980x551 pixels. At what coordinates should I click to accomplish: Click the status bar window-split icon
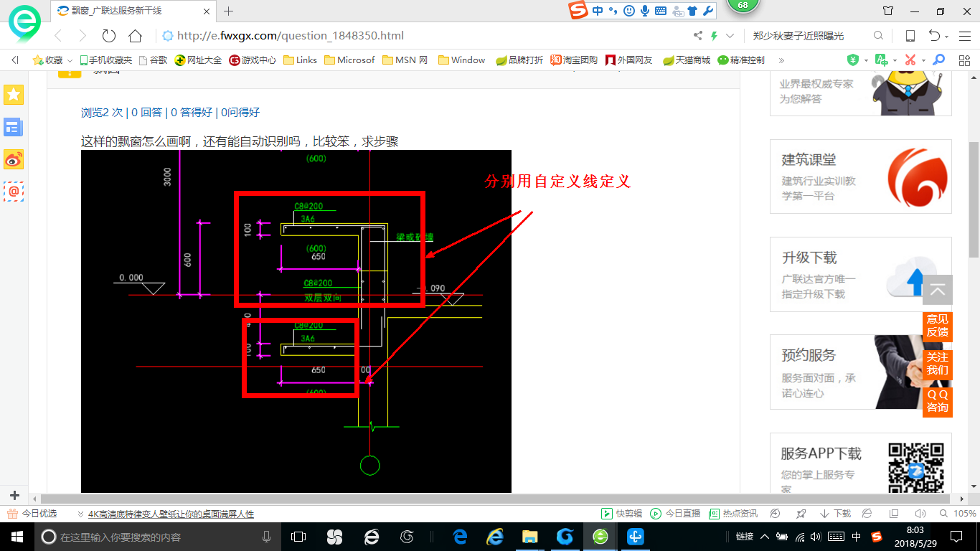(894, 514)
